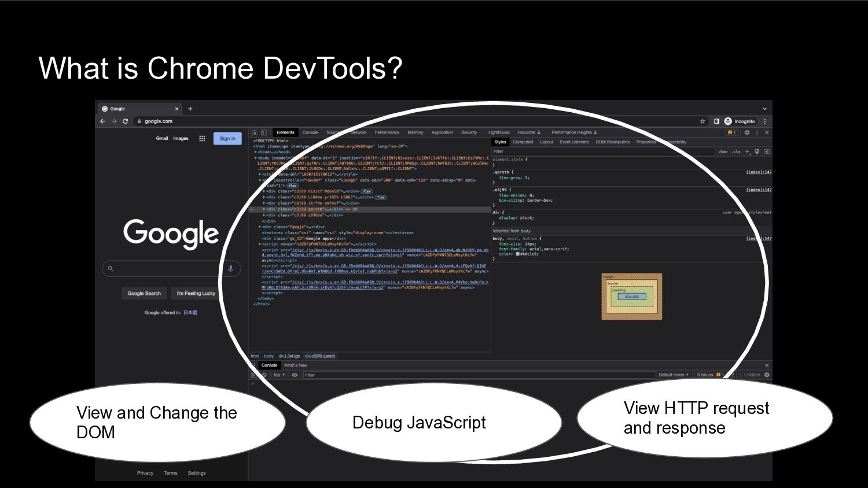Open the Default levels dropdown
Screen dimensions: 868x488
(x=674, y=375)
